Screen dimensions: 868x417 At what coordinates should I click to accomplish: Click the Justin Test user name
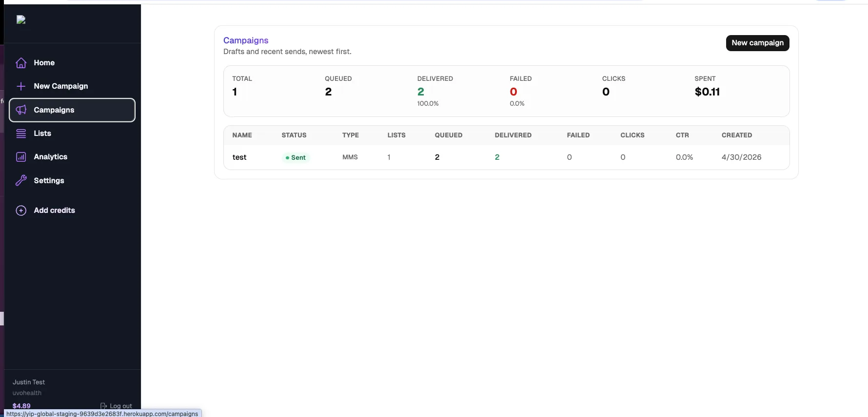point(29,382)
